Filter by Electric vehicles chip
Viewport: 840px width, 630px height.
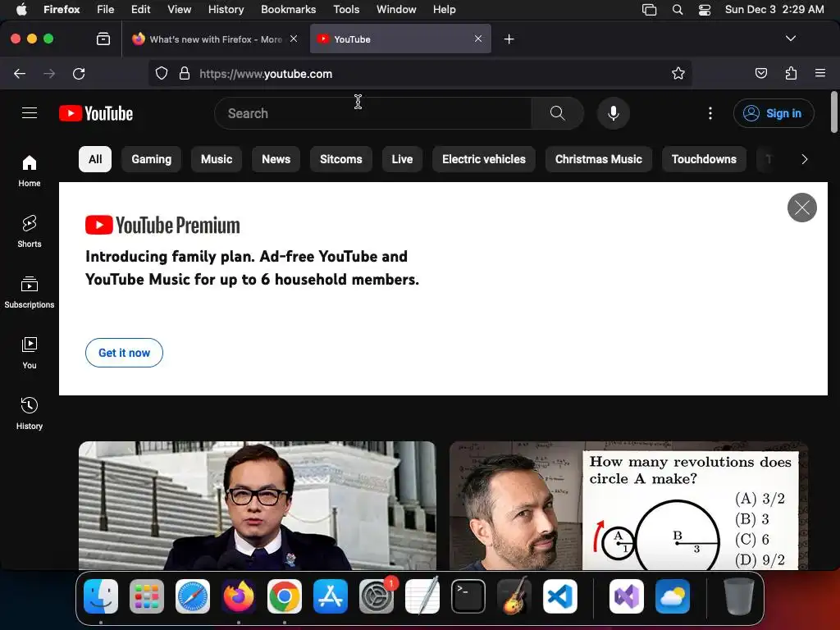[x=484, y=159]
